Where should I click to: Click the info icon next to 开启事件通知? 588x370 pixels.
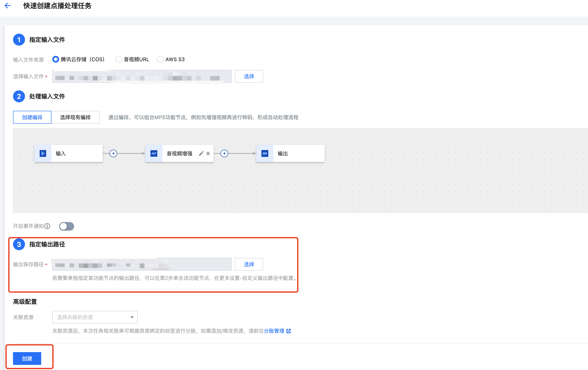pos(47,226)
